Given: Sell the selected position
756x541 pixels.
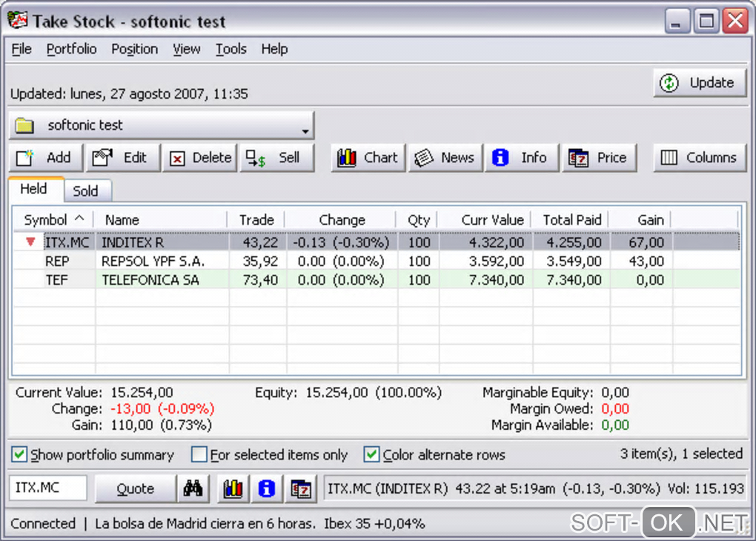Looking at the screenshot, I should 277,158.
